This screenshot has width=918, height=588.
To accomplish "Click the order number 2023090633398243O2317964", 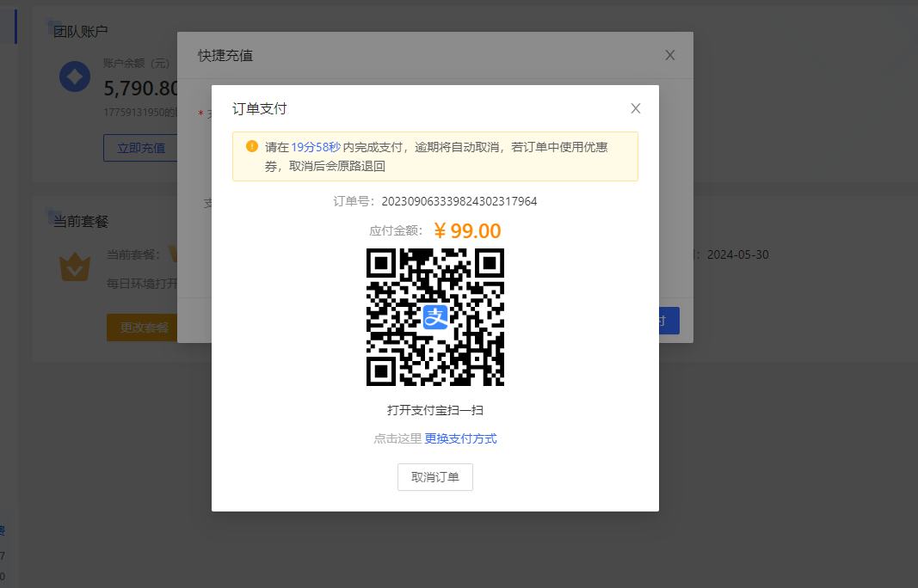I will (x=459, y=201).
